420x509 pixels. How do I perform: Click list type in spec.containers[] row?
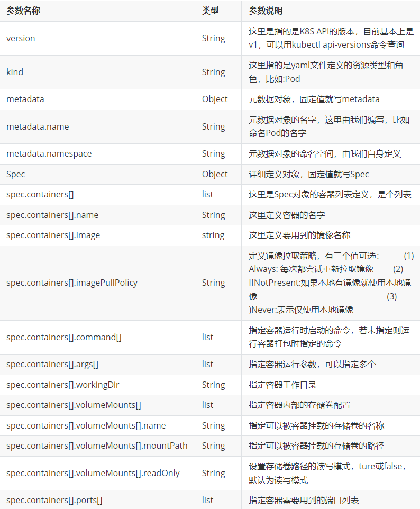pyautogui.click(x=207, y=194)
